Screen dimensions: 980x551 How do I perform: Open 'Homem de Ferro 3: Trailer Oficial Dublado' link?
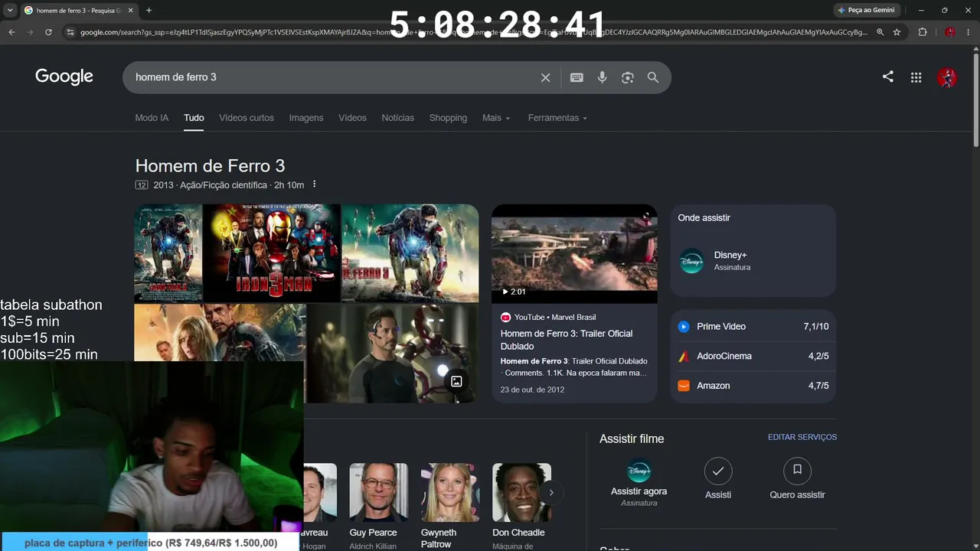pos(567,340)
